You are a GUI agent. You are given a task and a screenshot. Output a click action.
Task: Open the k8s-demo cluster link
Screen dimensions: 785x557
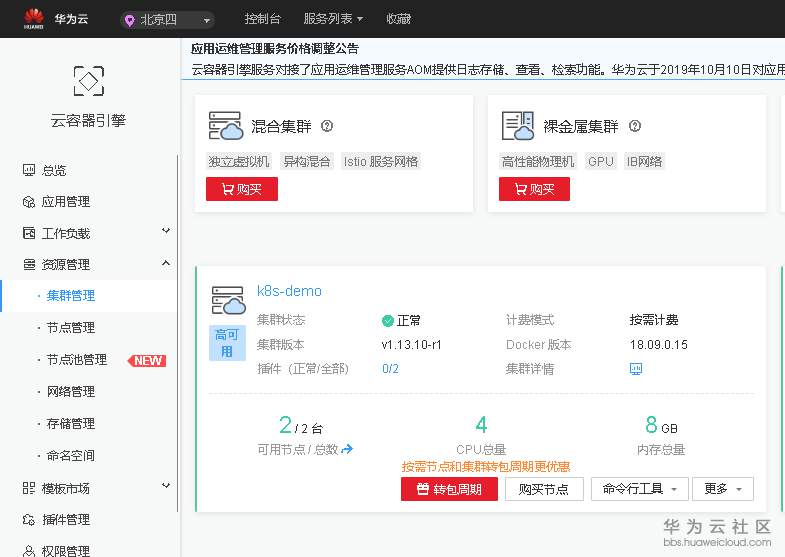click(289, 291)
